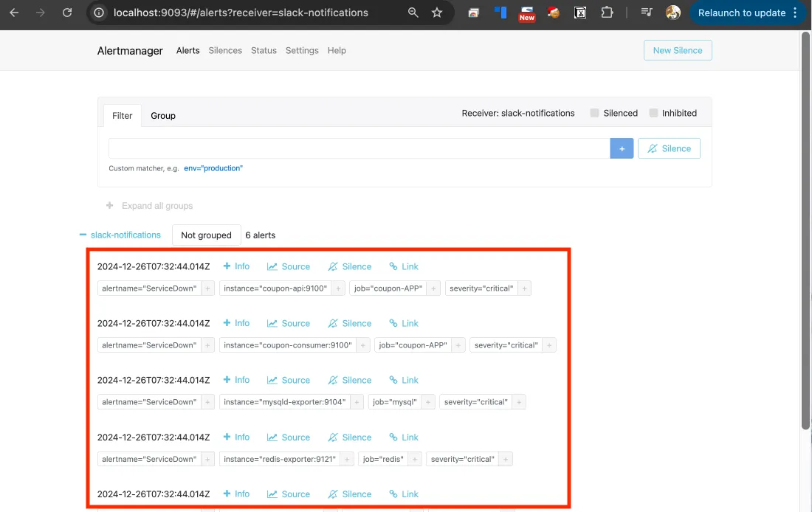Add severity plus of coupon-consumer alert to filter
Screen dimensions: 812x512
549,345
